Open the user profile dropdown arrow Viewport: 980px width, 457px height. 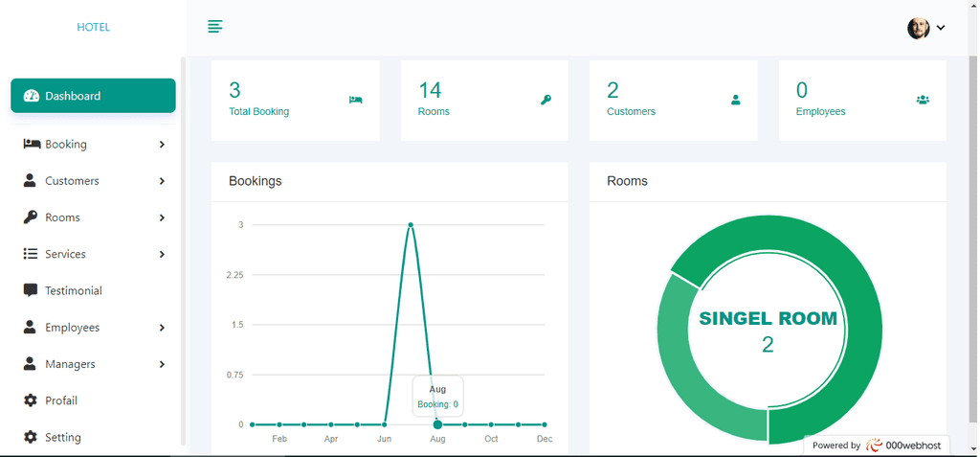(941, 28)
